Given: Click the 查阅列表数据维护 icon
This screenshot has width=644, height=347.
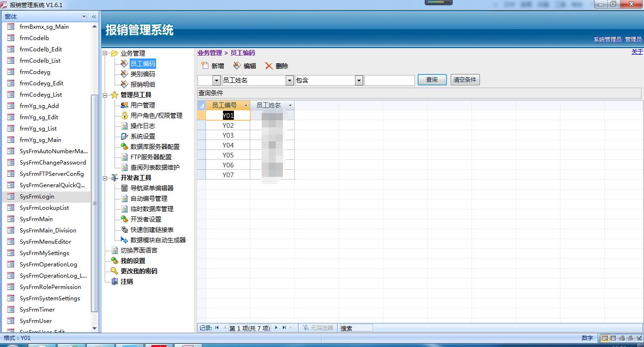Looking at the screenshot, I should tap(124, 167).
